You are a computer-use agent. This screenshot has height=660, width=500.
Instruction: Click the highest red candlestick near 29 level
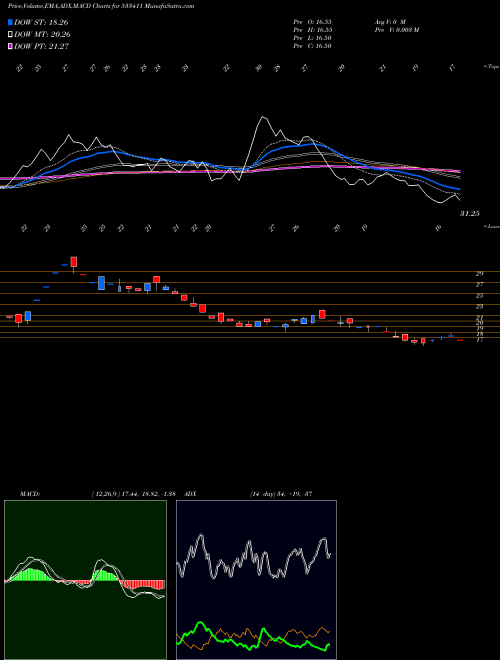[x=74, y=262]
